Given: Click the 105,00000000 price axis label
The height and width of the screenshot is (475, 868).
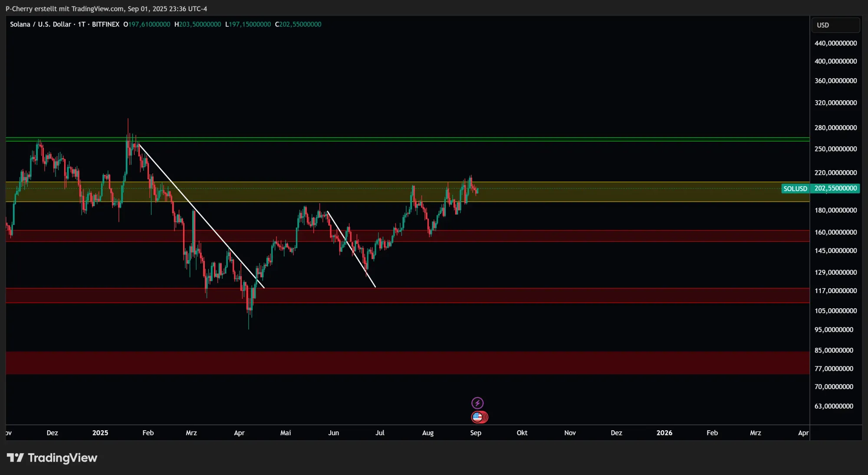Looking at the screenshot, I should 835,311.
